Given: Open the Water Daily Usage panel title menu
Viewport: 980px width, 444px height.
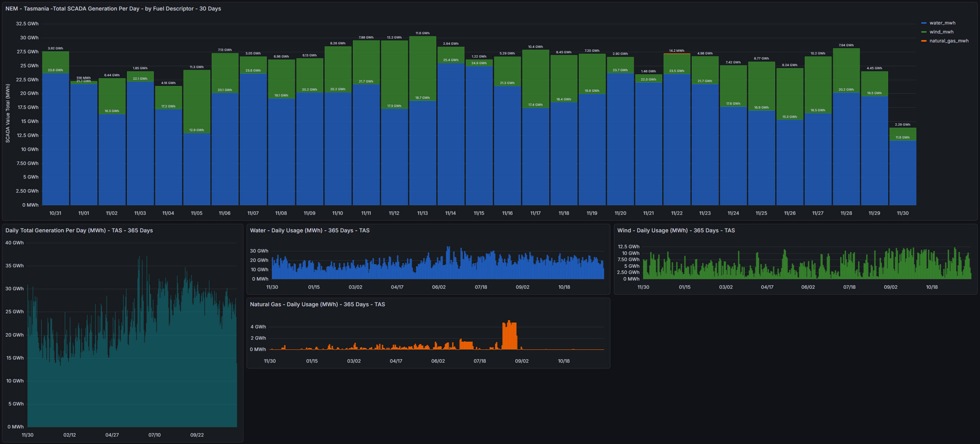Looking at the screenshot, I should point(310,230).
